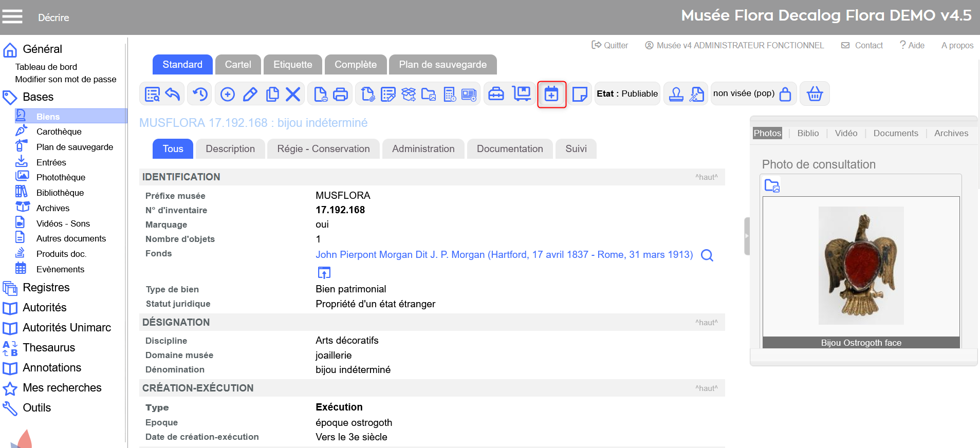This screenshot has height=448, width=980.
Task: Click the printer icon in toolbar
Action: pyautogui.click(x=340, y=94)
